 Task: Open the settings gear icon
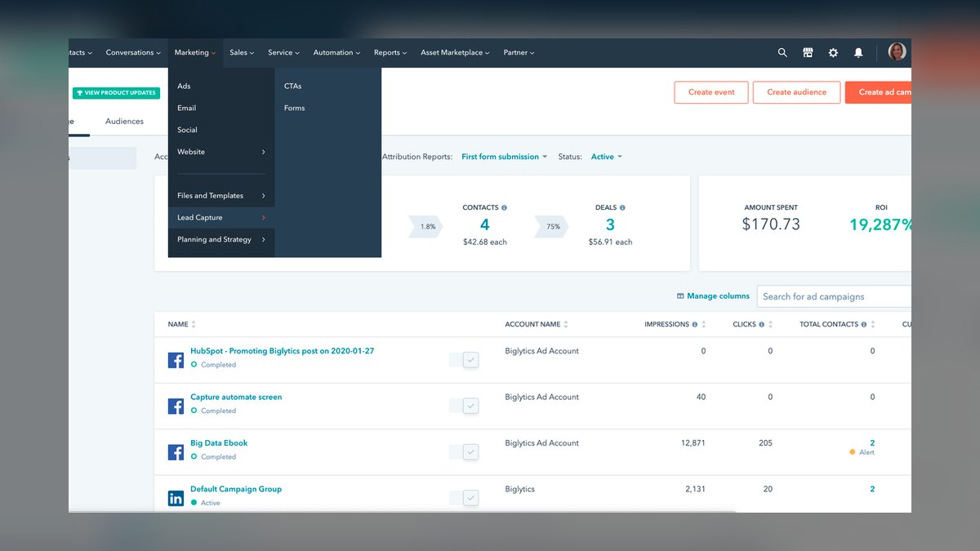pyautogui.click(x=833, y=52)
